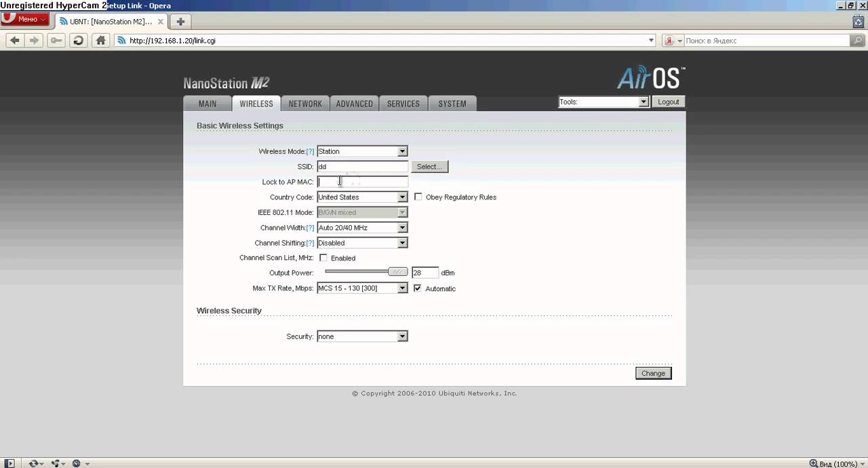Enable Obey Regulatory Rules checkbox
This screenshot has width=868, height=468.
(418, 197)
